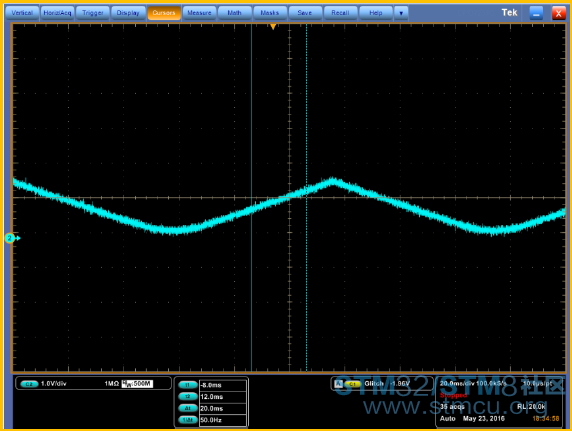Click the C2 channel badge

pos(30,384)
